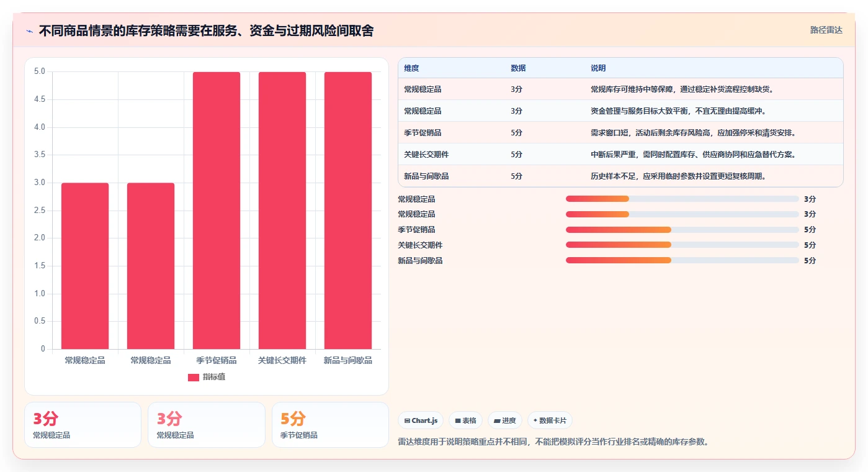Click the 季节促销品 progress bar

(682, 230)
